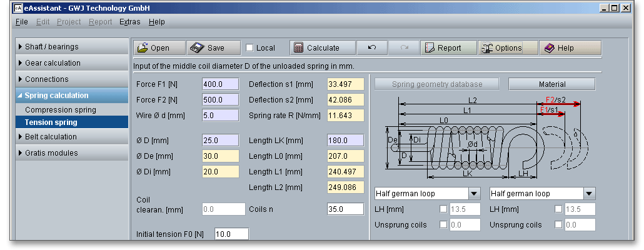The height and width of the screenshot is (250, 644).
Task: Open the Options settings button
Action: coord(501,48)
